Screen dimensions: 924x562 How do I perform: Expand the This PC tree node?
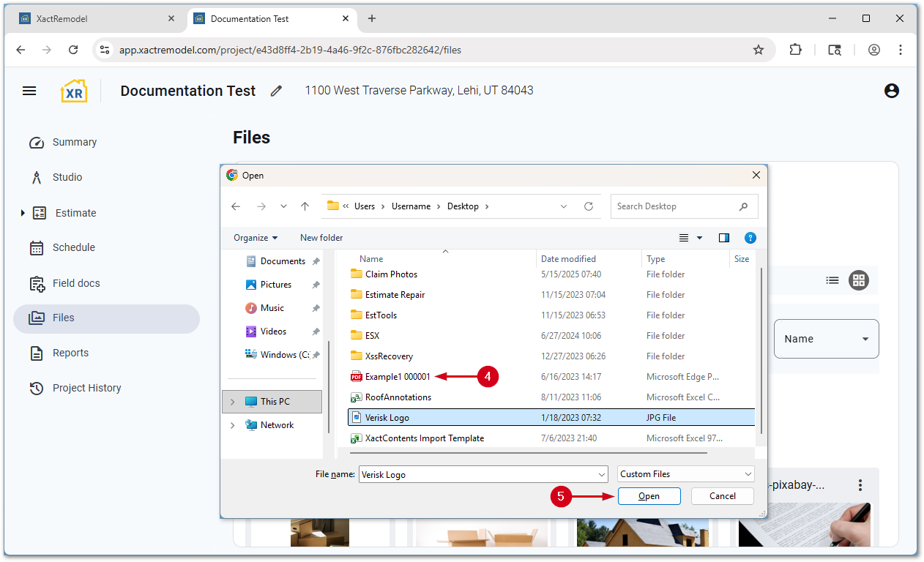233,402
